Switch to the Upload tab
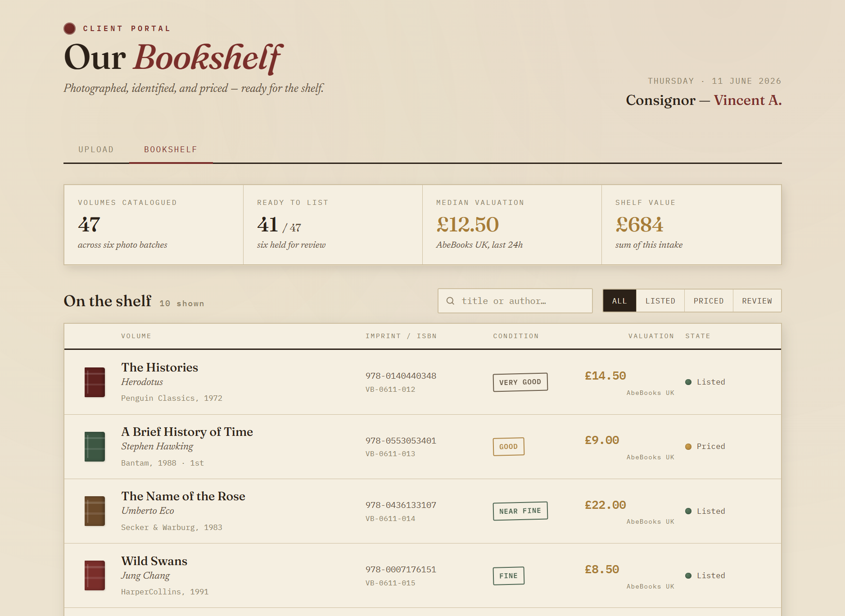The width and height of the screenshot is (845, 616). [96, 149]
